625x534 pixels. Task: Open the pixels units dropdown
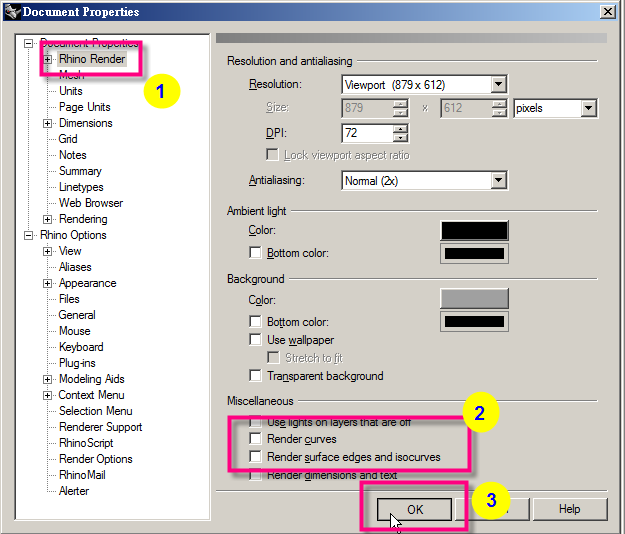pos(588,108)
